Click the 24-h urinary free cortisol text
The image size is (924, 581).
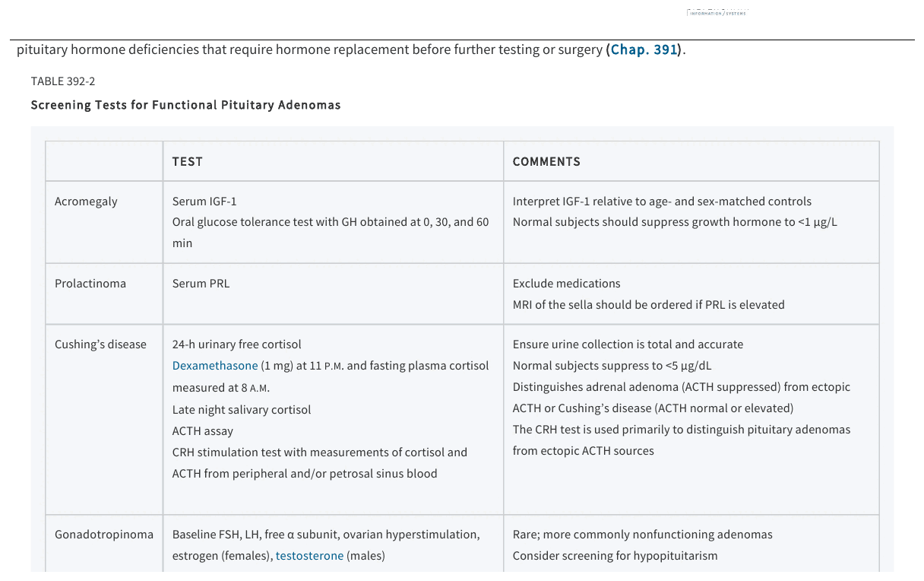tap(237, 344)
